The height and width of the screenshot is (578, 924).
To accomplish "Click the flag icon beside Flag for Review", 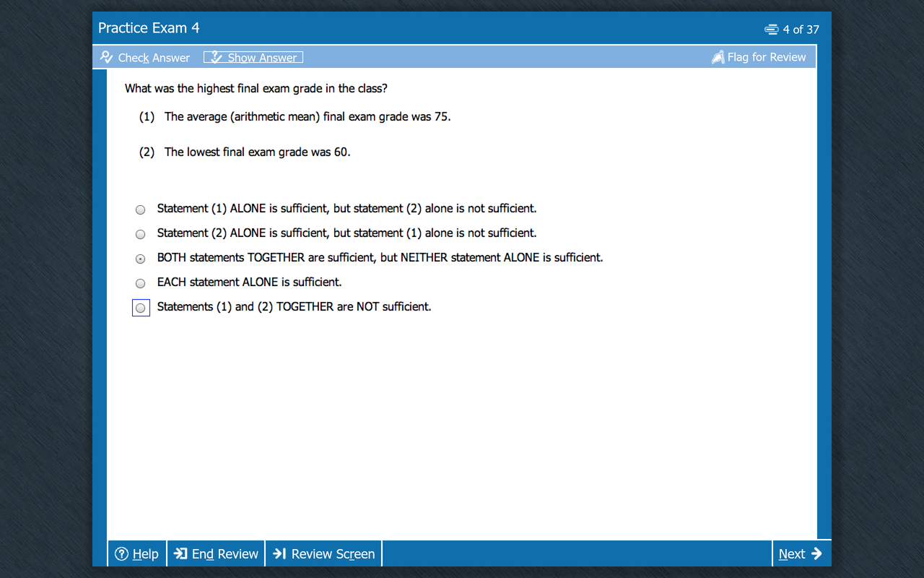I will pos(718,57).
